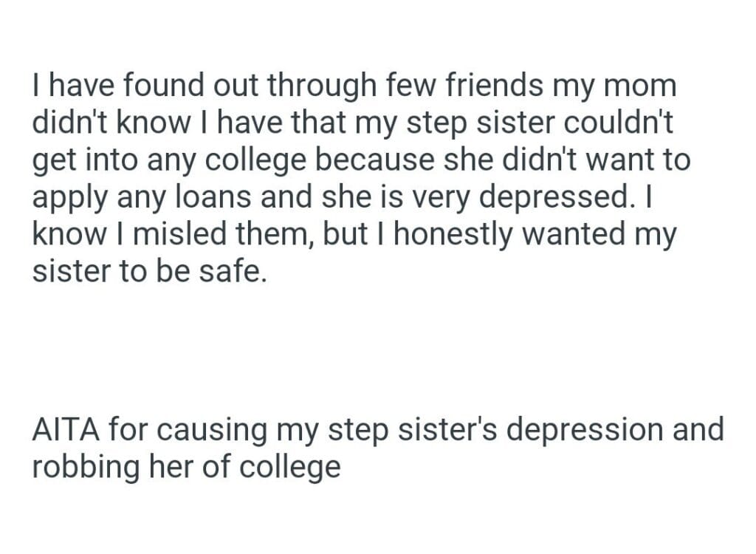Click the word "depression" in the final question

(x=580, y=429)
